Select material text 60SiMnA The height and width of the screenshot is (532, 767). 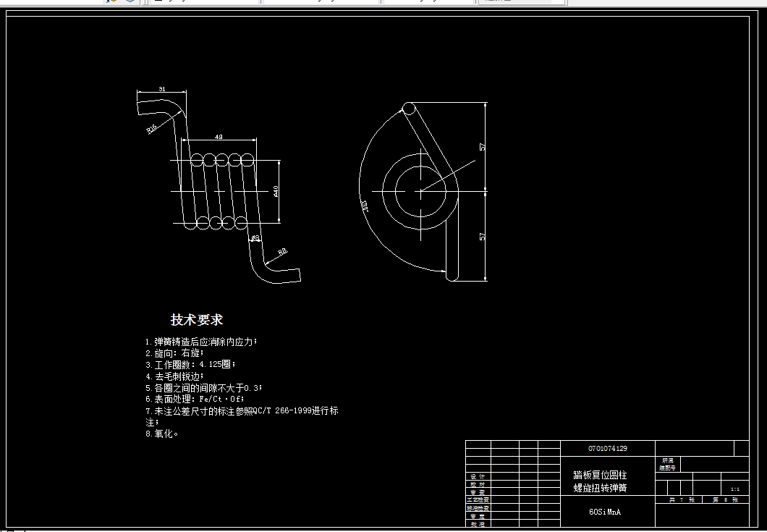[x=605, y=512]
